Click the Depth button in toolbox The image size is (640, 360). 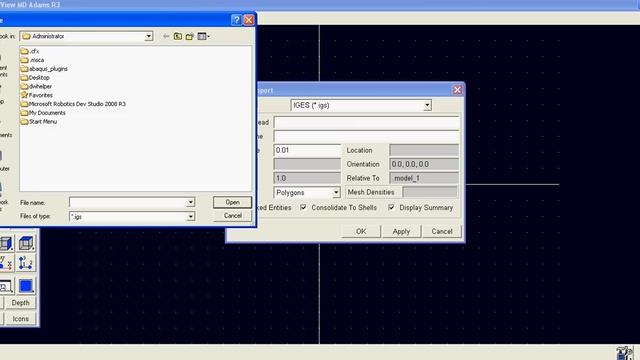[20, 303]
